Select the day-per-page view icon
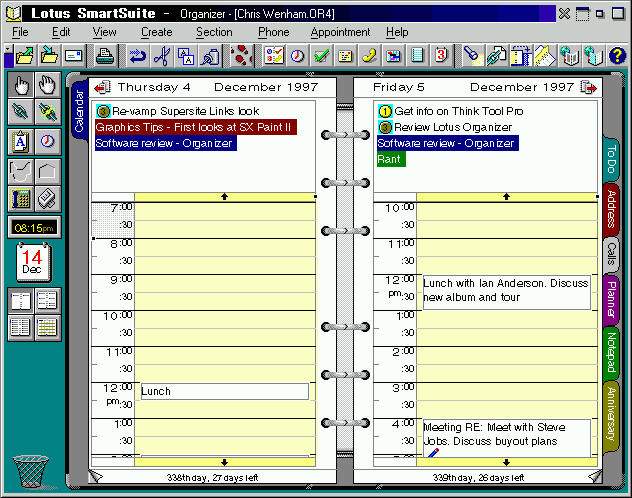Screen dimensions: 632x498 21,301
